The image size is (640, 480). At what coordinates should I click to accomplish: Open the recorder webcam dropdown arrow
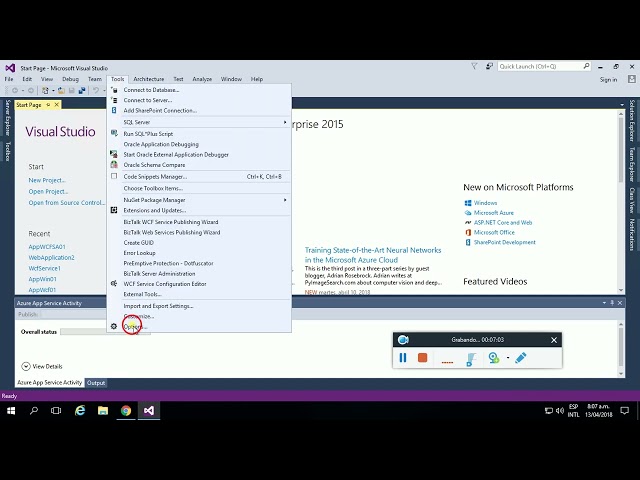click(508, 358)
